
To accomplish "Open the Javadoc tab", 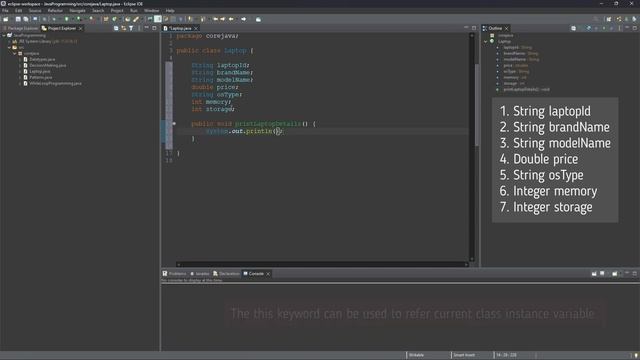I will (x=200, y=273).
